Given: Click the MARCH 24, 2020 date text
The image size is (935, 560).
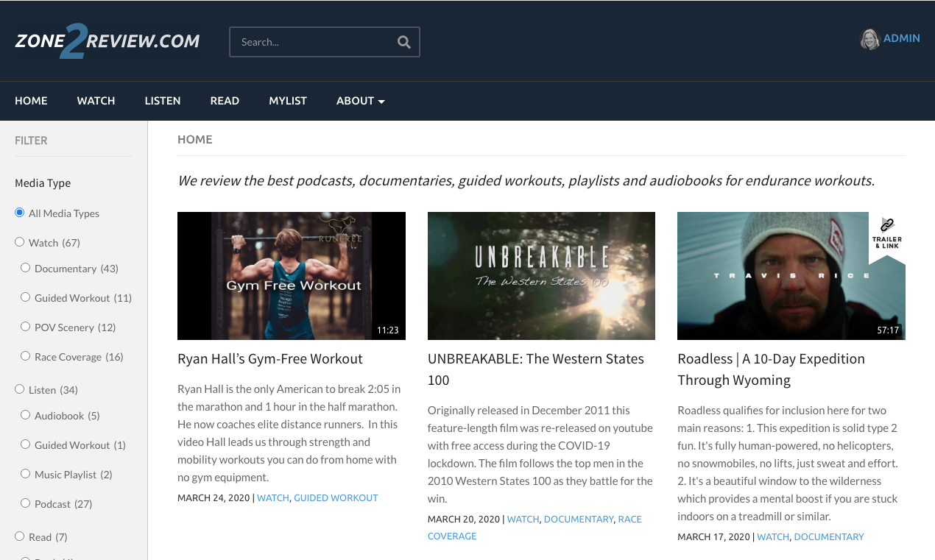Looking at the screenshot, I should (x=214, y=498).
